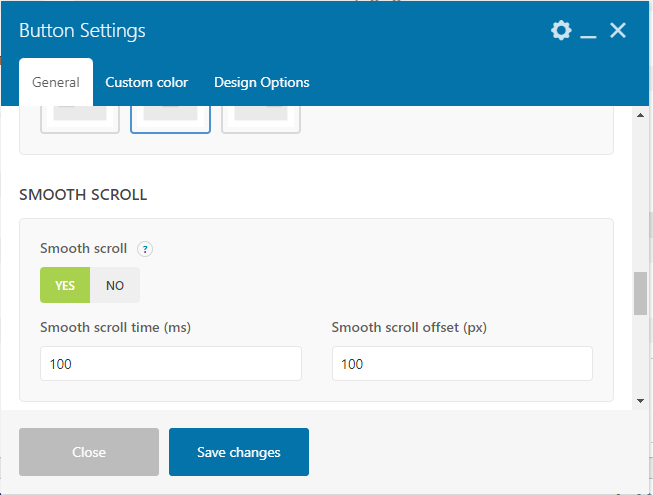Click the Smooth scroll help question icon
The height and width of the screenshot is (495, 653).
tap(145, 249)
